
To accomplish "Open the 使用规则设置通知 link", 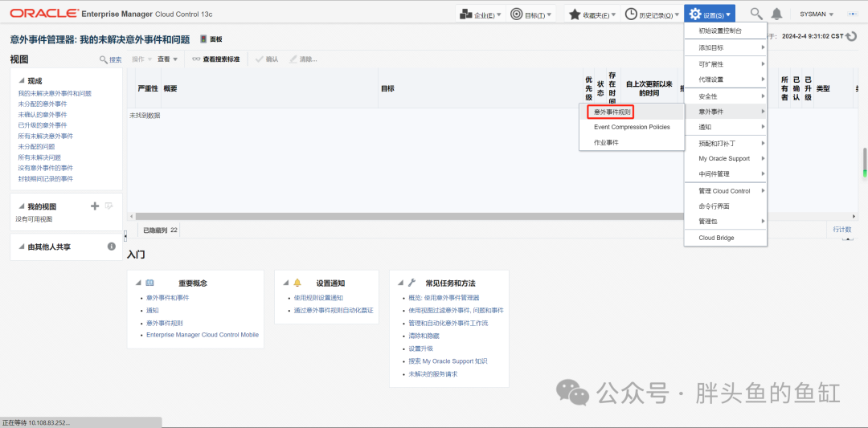I will (318, 297).
